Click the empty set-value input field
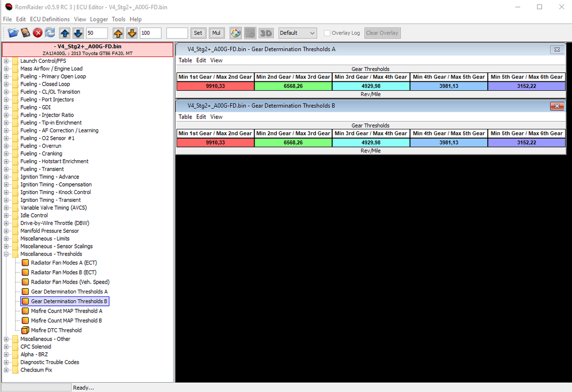 click(177, 33)
